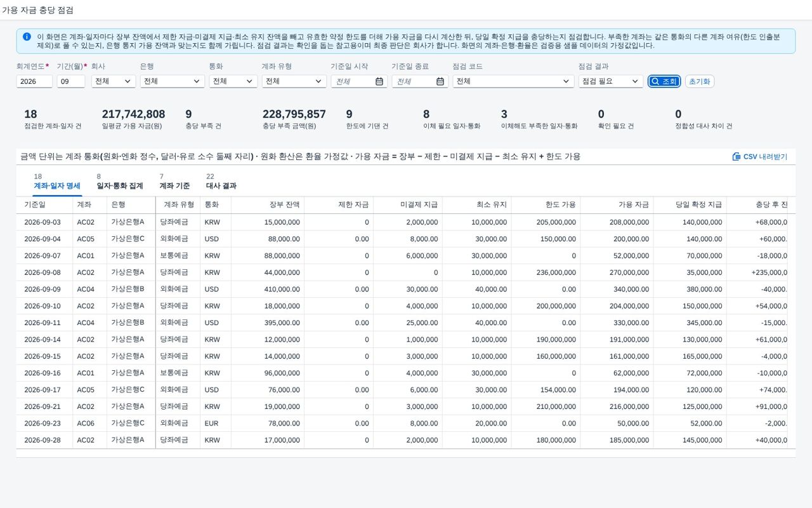Click the CSV 내려받기 download link
Image resolution: width=812 pixels, height=508 pixels.
click(760, 156)
